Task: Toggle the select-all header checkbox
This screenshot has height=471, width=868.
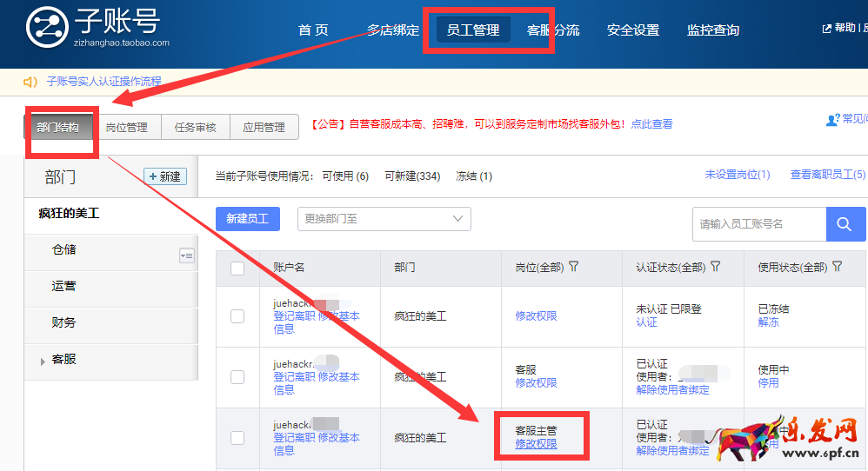Action: point(237,269)
